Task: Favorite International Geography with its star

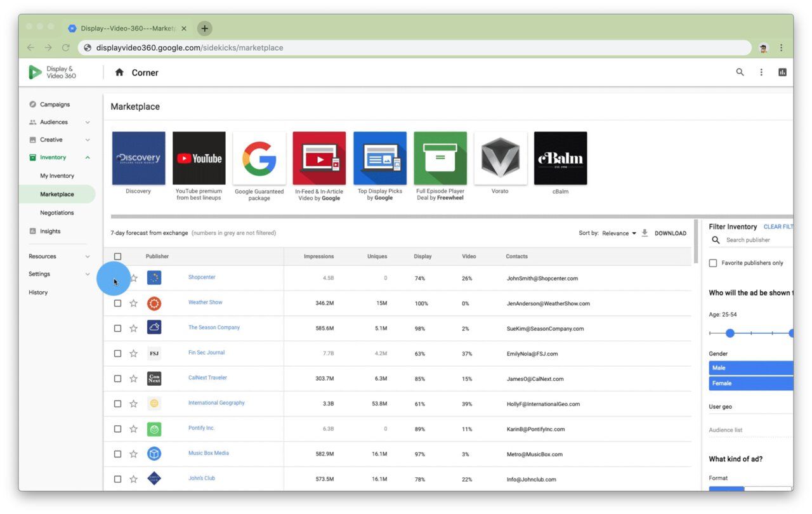Action: click(x=133, y=404)
